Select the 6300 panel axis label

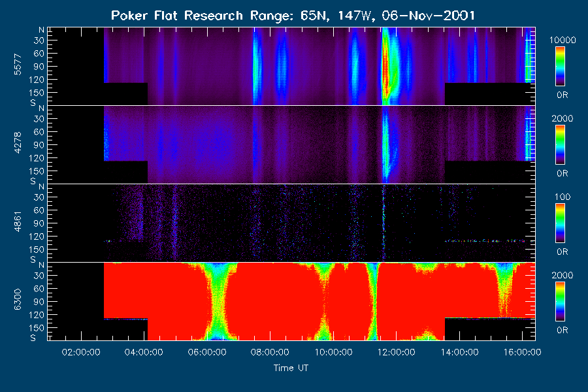18,299
